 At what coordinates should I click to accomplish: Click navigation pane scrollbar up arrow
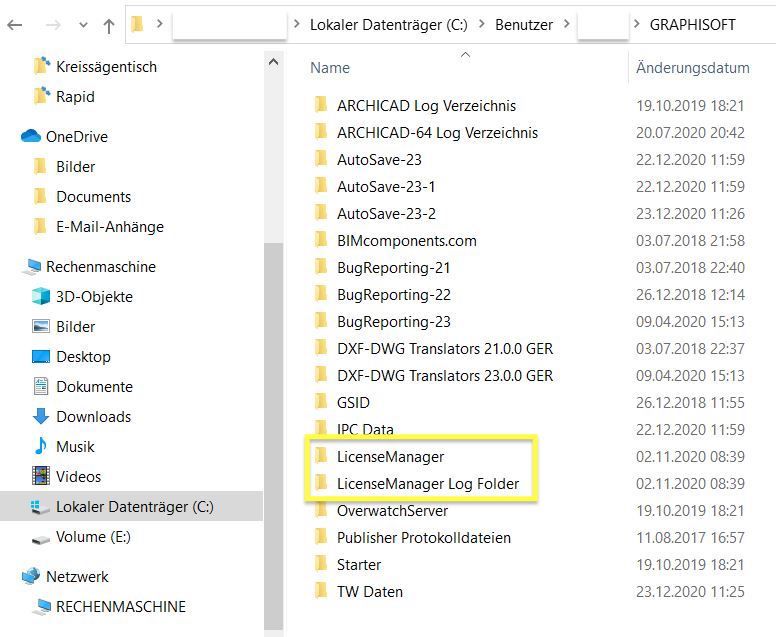pyautogui.click(x=273, y=62)
